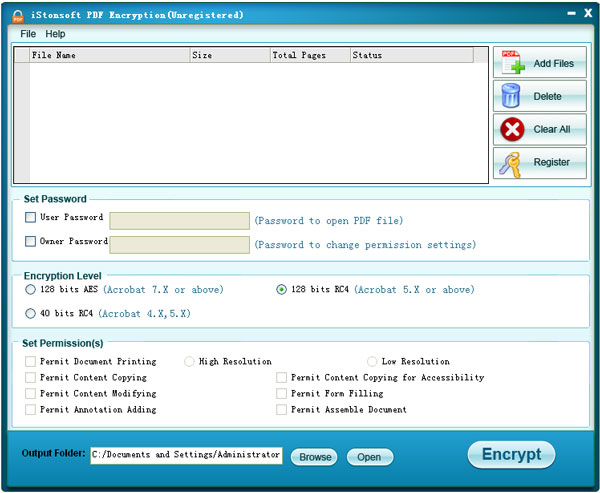
Task: Click the Output Folder path field
Action: (186, 455)
